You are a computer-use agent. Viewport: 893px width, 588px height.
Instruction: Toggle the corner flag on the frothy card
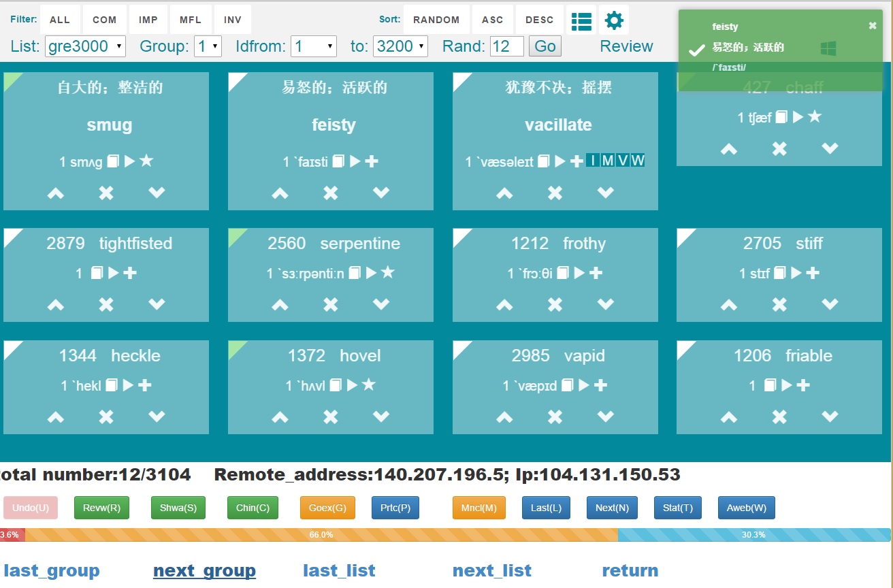pyautogui.click(x=461, y=235)
